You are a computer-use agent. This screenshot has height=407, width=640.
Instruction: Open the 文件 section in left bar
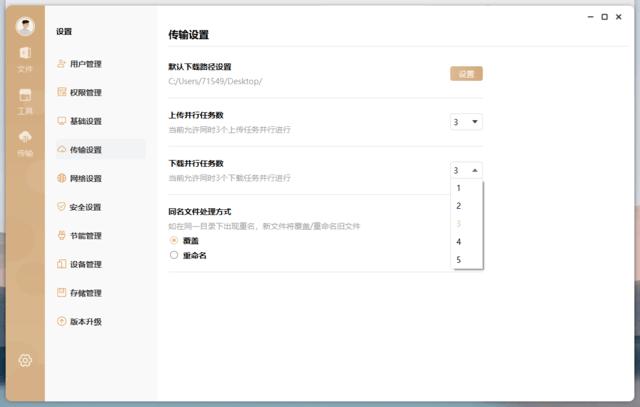pyautogui.click(x=25, y=60)
